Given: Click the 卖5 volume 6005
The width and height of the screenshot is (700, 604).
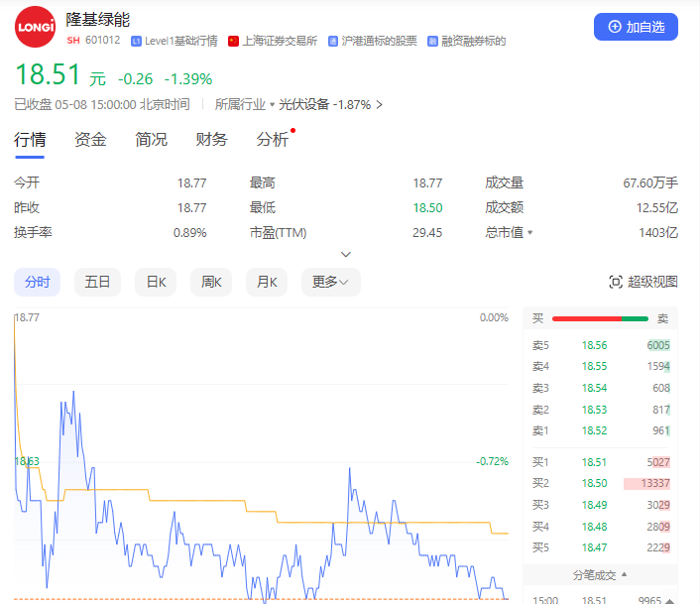Looking at the screenshot, I should click(658, 345).
